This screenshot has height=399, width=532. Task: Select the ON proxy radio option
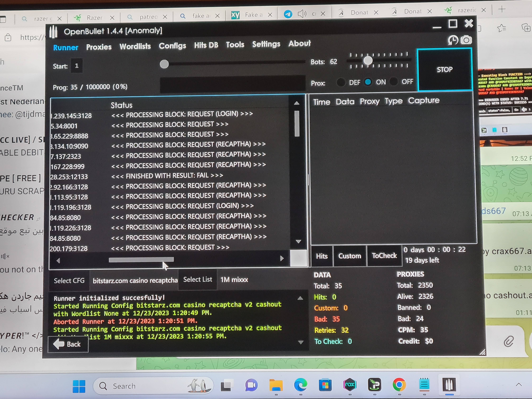tap(368, 82)
